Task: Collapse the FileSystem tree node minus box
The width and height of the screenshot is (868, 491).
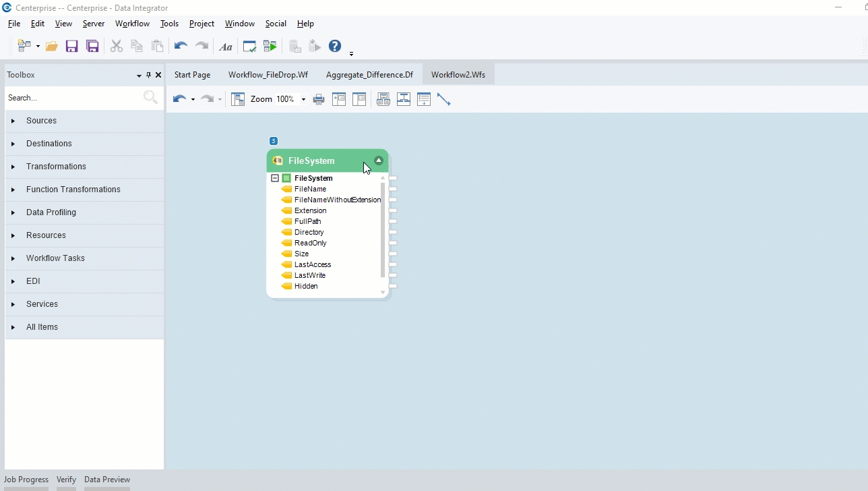Action: [x=275, y=178]
